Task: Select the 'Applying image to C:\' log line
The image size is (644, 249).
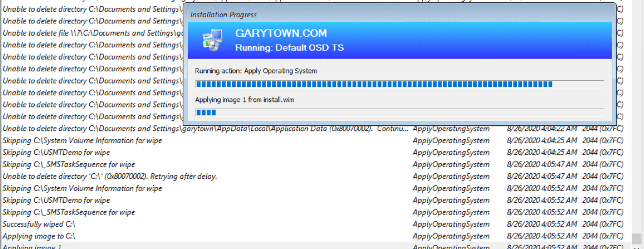Action: (x=39, y=236)
